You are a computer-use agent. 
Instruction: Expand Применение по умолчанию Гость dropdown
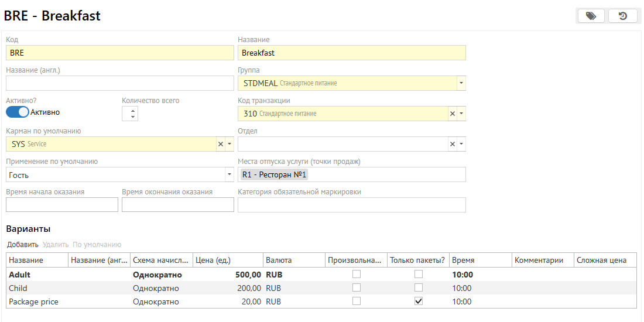[x=229, y=174]
